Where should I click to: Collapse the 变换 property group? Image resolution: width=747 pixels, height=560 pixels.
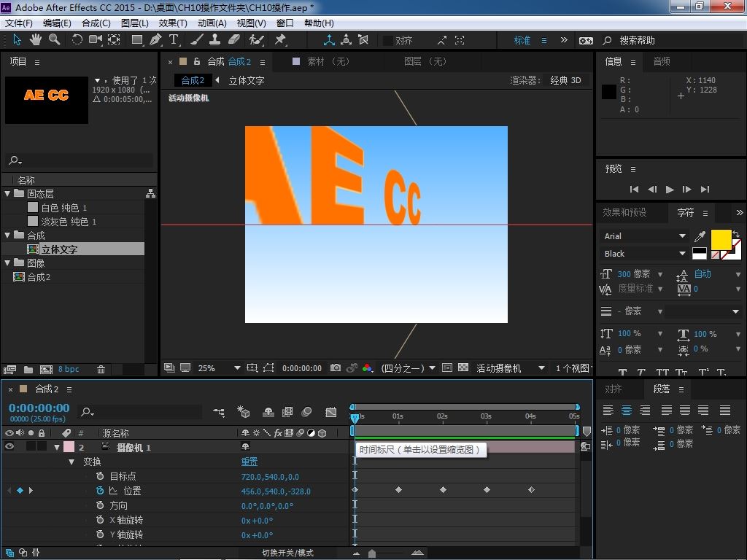pyautogui.click(x=71, y=462)
